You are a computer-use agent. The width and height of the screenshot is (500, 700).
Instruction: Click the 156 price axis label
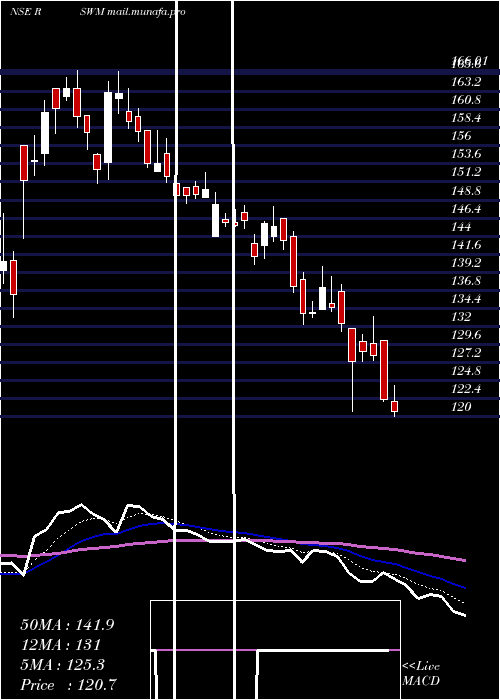tap(462, 136)
